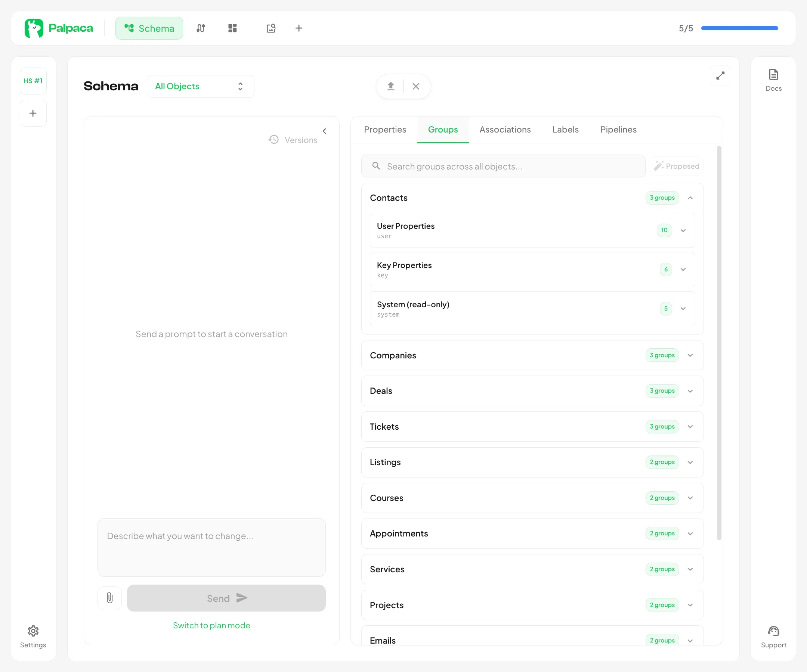
Task: Switch to the Pipelines tab
Action: pyautogui.click(x=618, y=130)
